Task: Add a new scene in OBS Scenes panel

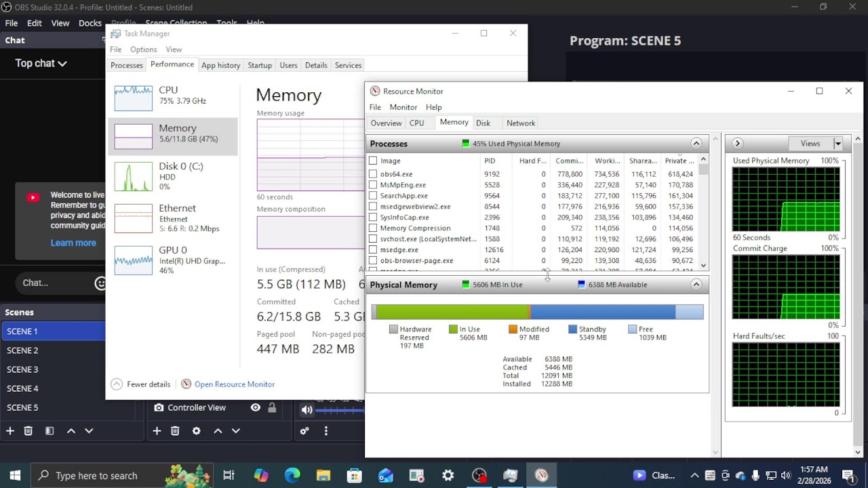Action: [x=10, y=430]
